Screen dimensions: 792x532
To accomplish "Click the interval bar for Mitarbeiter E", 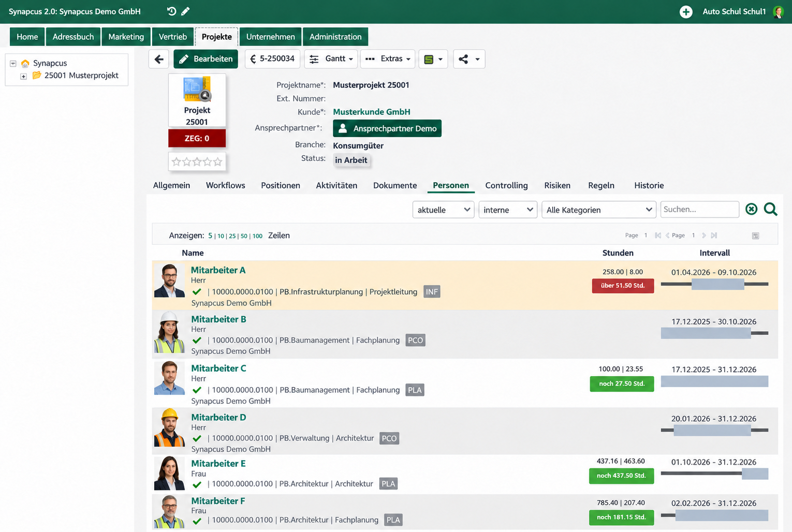I will pos(714,474).
